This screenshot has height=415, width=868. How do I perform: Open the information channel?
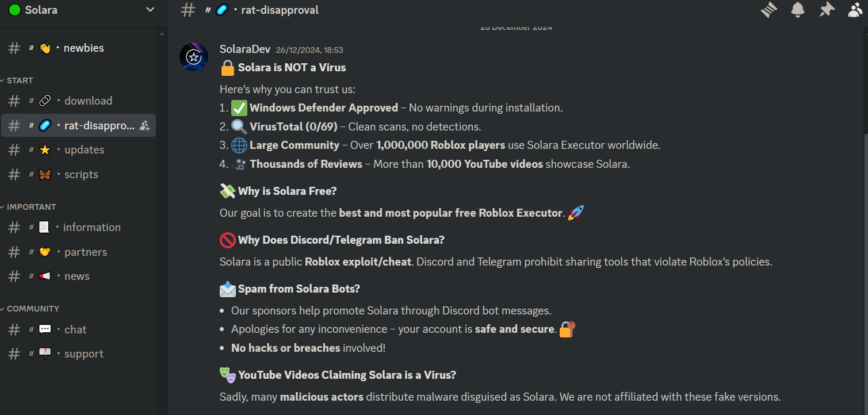[92, 228]
